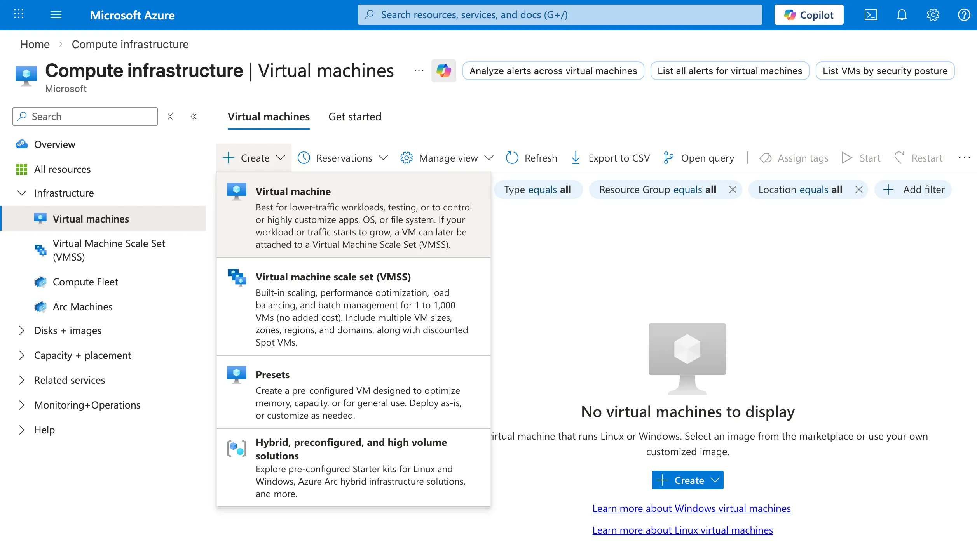Switch to the Get started tab
Viewport: 977px width, 560px height.
click(354, 117)
